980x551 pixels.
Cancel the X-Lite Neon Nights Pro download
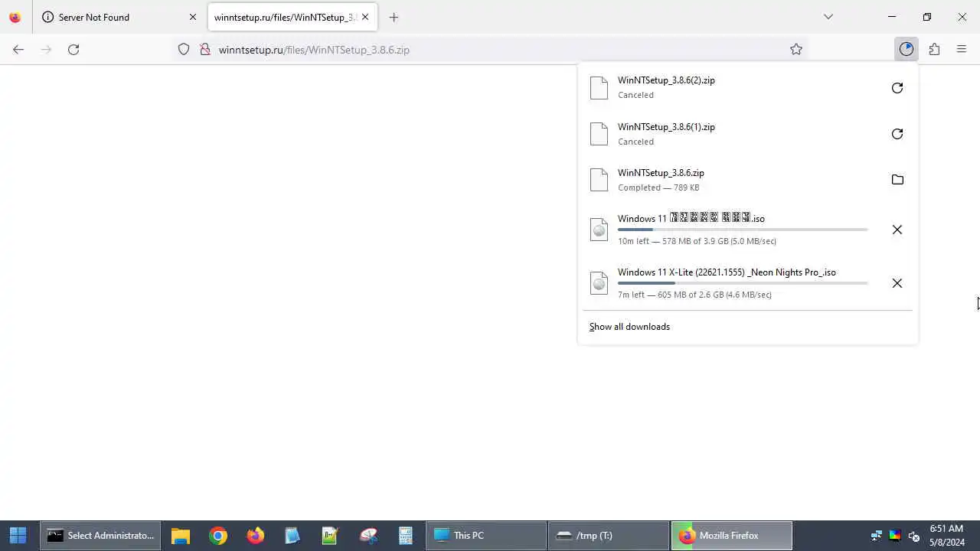coord(897,283)
